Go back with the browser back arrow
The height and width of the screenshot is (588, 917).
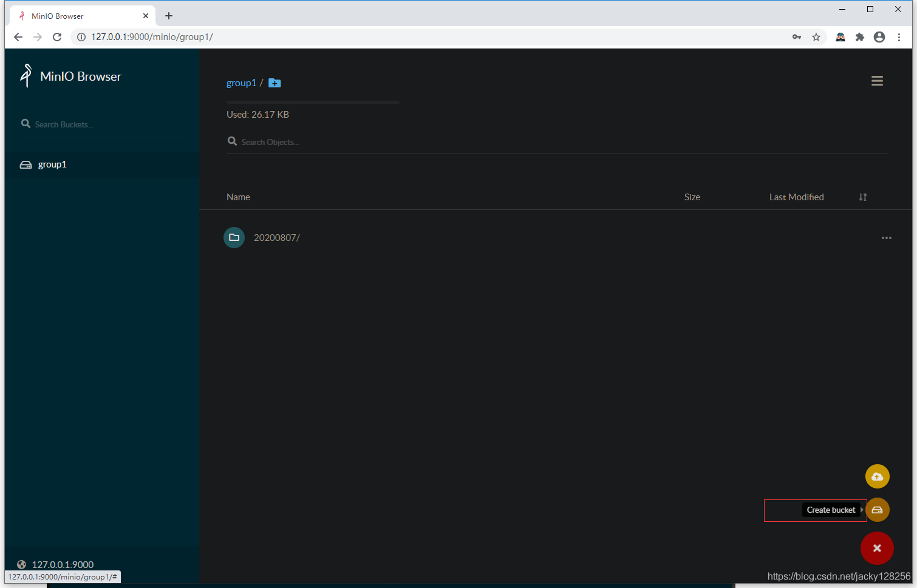point(18,37)
